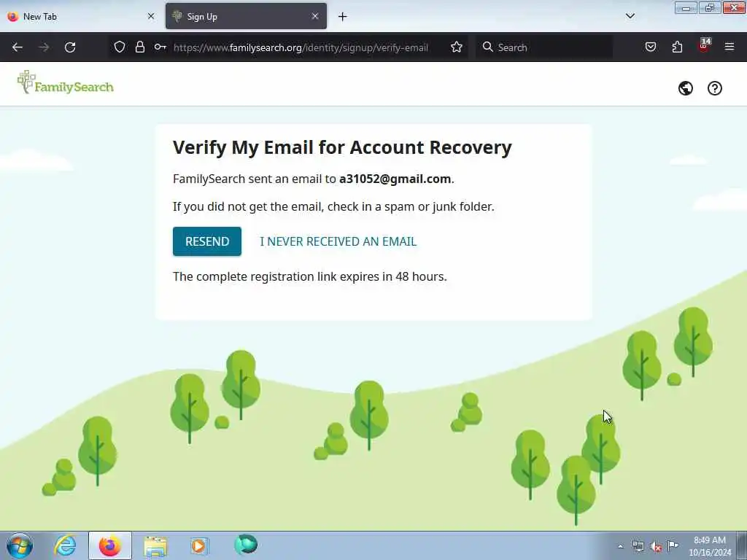Click the clock showing 8:49 AM
This screenshot has width=747, height=560.
pos(709,546)
